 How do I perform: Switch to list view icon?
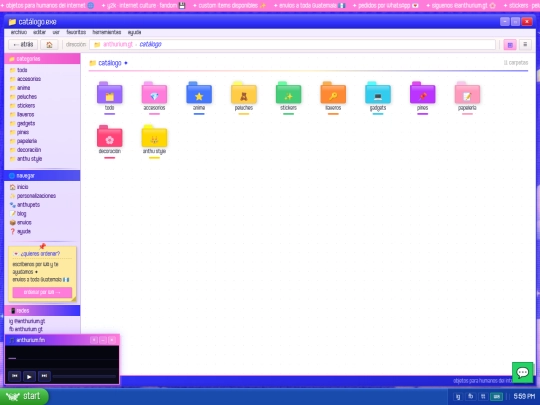pyautogui.click(x=525, y=44)
